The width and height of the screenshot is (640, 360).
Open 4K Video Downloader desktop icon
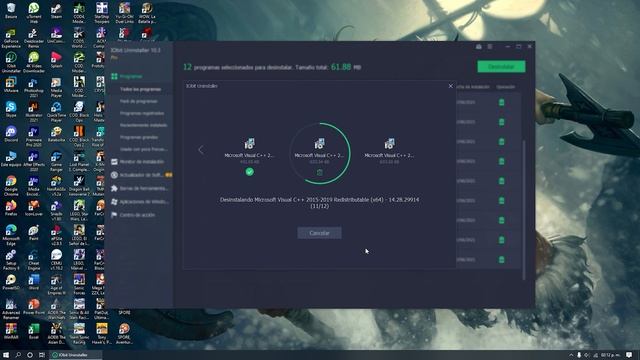tap(33, 62)
